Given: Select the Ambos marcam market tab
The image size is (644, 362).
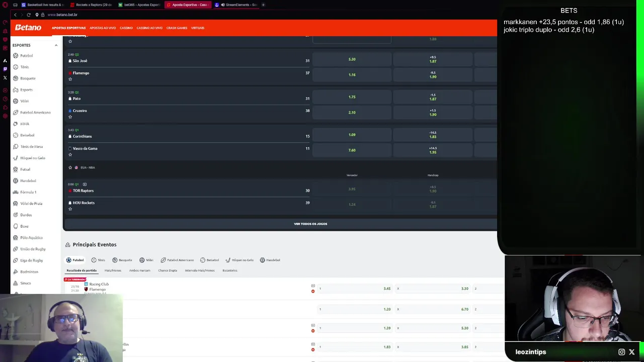Looking at the screenshot, I should [140, 270].
